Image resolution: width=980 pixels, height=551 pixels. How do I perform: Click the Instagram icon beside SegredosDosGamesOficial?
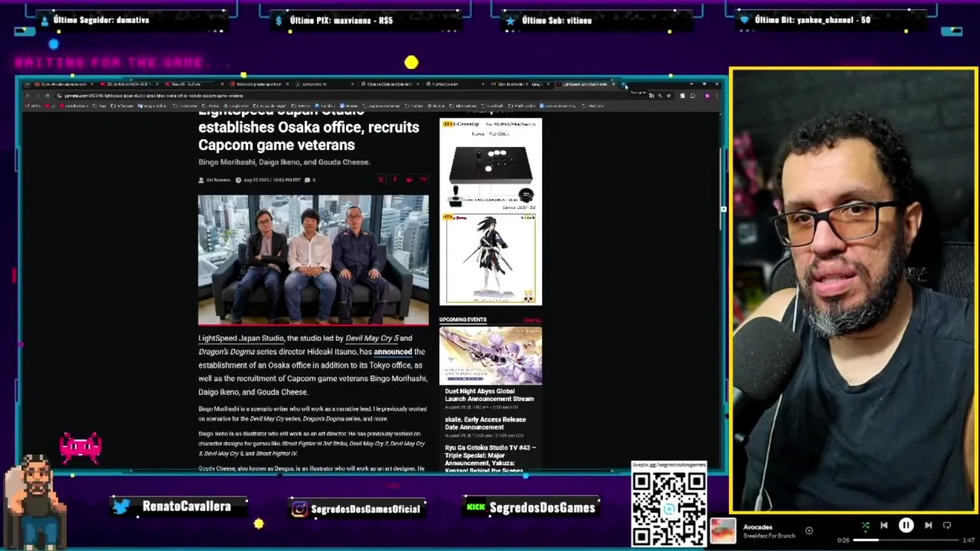(x=300, y=509)
